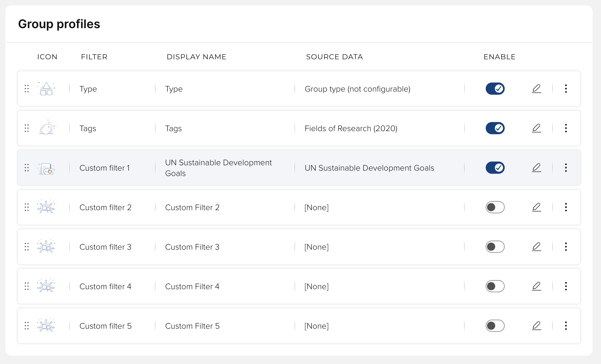Open more options menu for Type row
The image size is (601, 364).
point(566,89)
